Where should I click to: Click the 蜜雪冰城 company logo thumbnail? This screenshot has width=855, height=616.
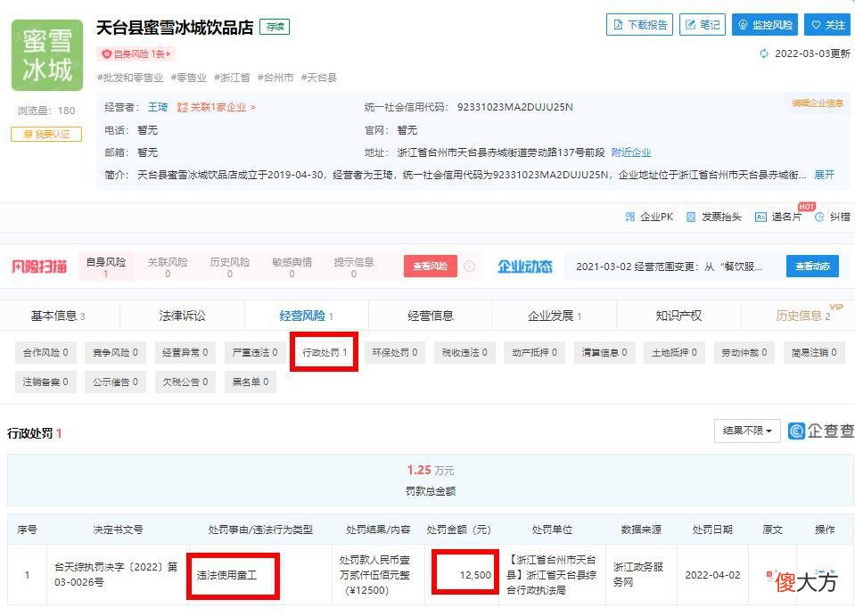pos(47,55)
